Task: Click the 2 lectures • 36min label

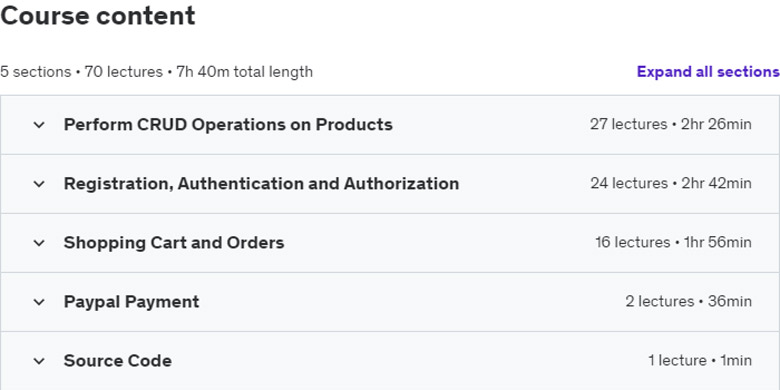Action: pos(688,301)
